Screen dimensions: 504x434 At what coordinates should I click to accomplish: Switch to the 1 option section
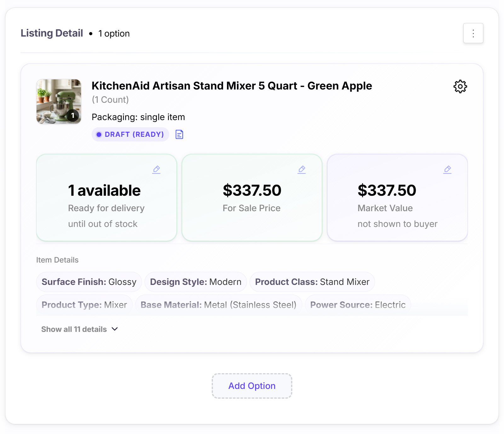(x=114, y=33)
